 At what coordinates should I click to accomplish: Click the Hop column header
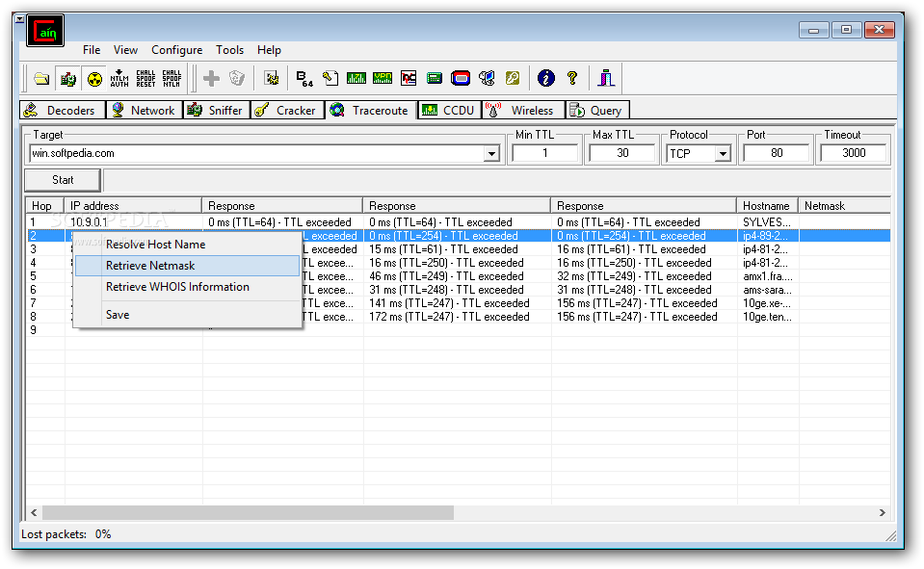click(44, 206)
